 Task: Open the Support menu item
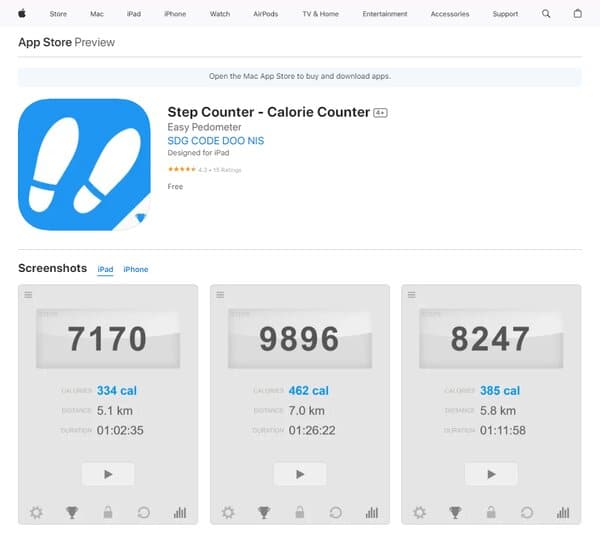(x=505, y=14)
